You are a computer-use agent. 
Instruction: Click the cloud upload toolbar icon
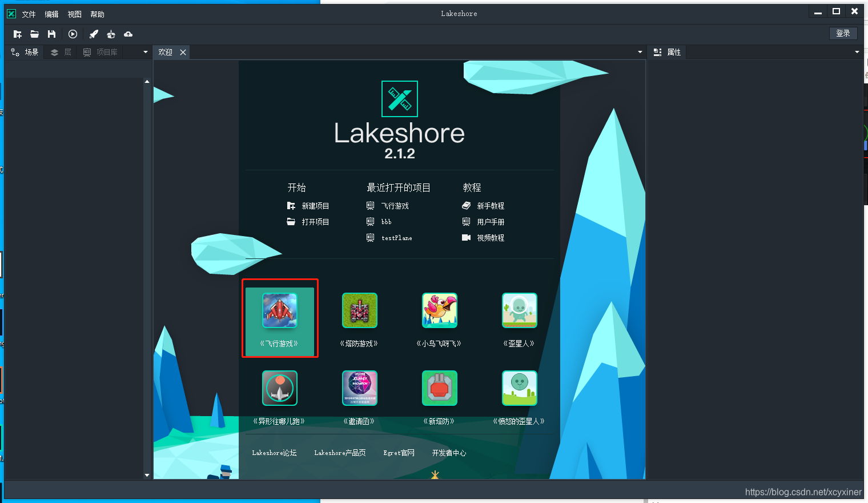coord(128,34)
